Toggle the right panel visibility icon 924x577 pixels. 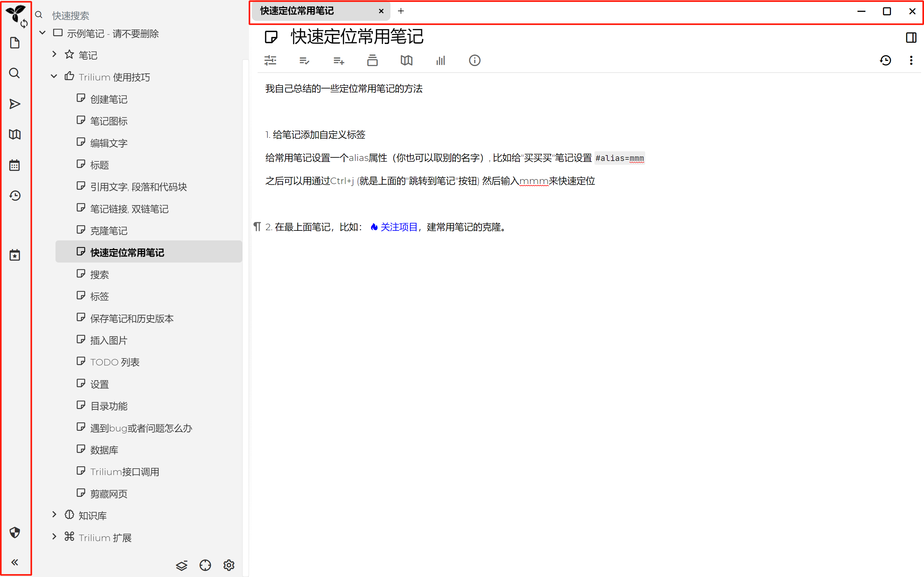pos(911,37)
